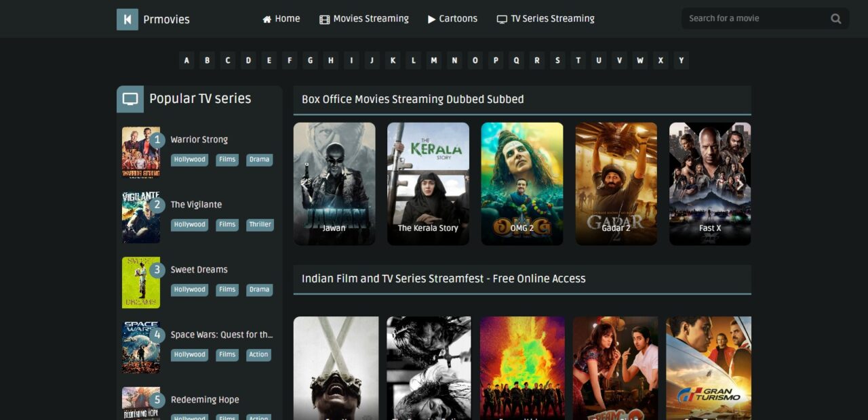Select letter A in alphabet filter
The image size is (868, 420).
186,60
